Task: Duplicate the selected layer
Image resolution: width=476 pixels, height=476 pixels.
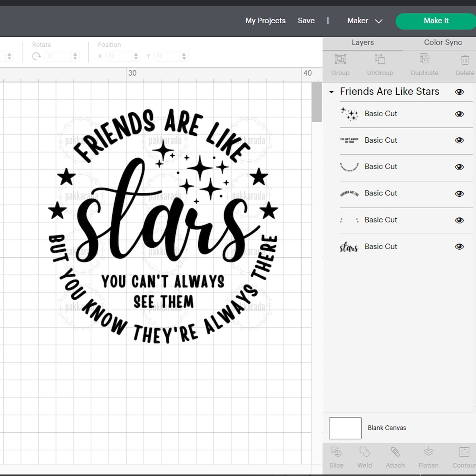Action: coord(424,65)
